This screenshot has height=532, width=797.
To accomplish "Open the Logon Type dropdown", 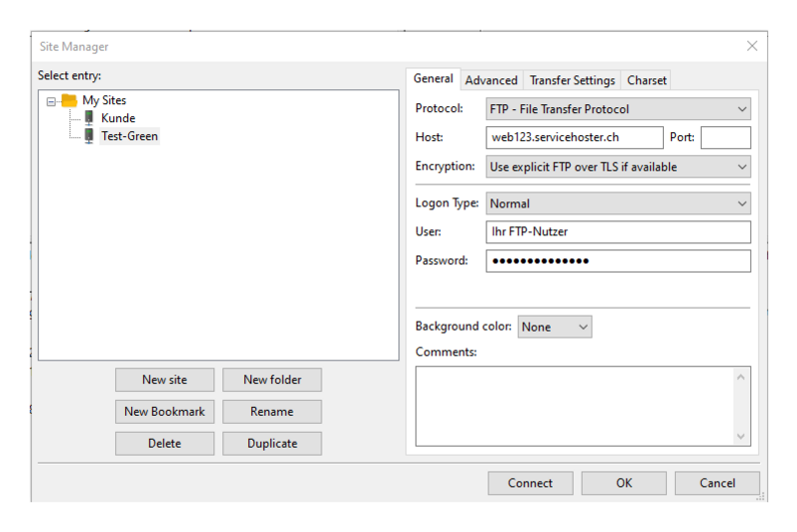I will click(618, 203).
